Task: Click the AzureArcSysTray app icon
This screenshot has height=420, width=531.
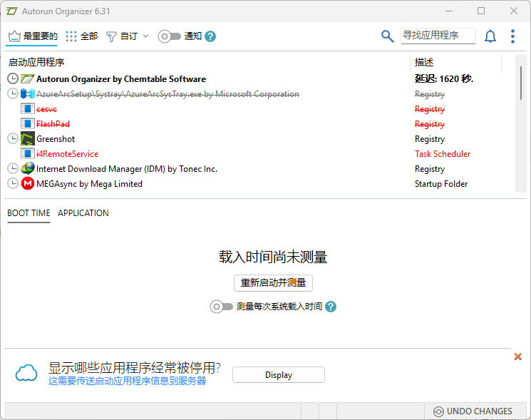Action: pyautogui.click(x=27, y=93)
